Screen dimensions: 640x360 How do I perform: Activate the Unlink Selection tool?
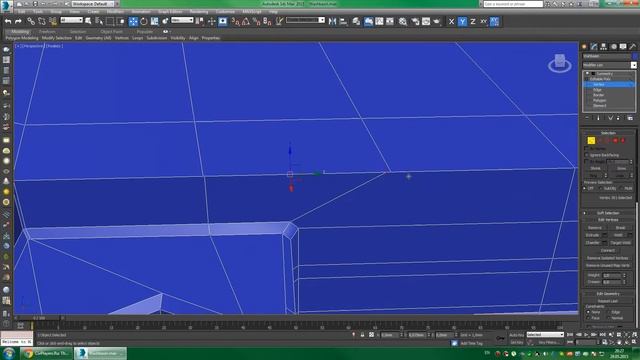click(x=42, y=22)
